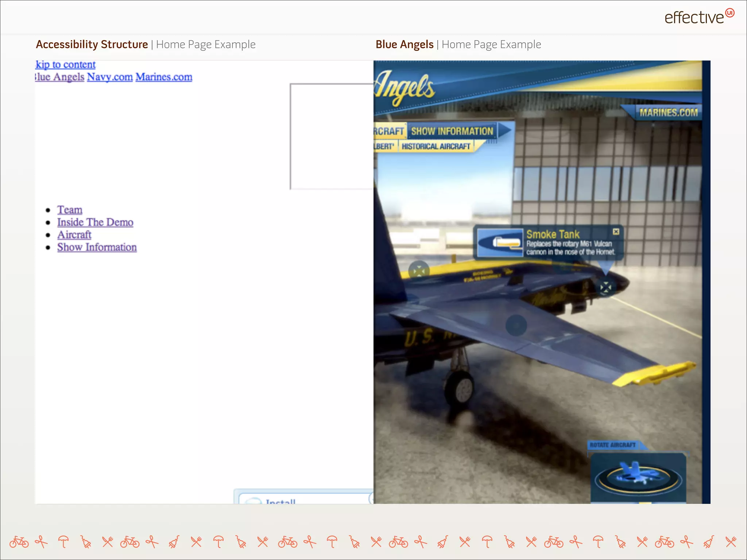
Task: Open the Team link in the list
Action: 70,210
